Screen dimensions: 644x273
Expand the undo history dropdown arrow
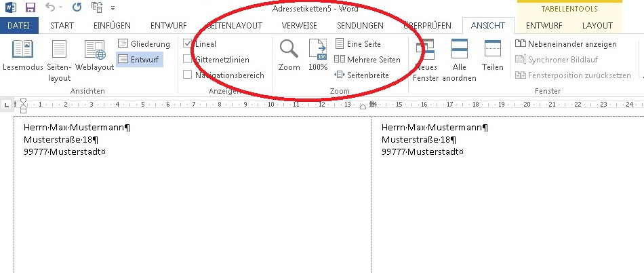point(61,8)
